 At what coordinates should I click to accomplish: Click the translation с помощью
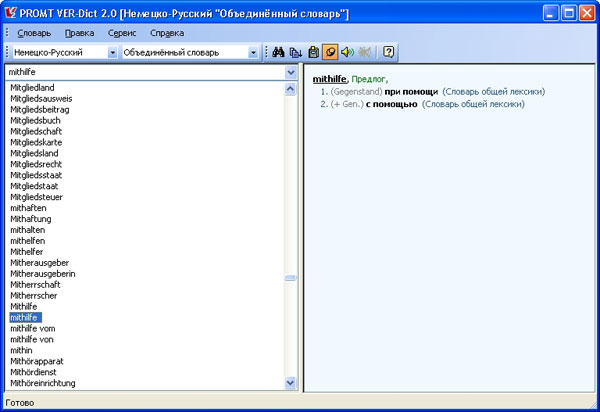coord(391,104)
